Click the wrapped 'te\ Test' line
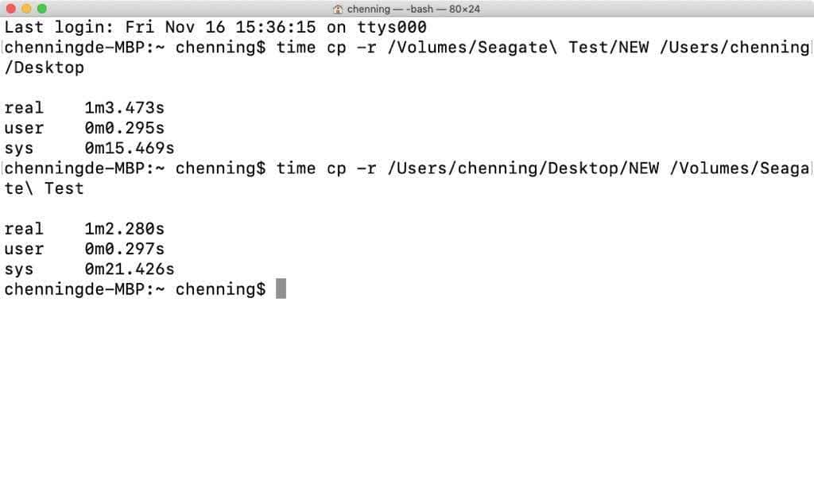This screenshot has height=504, width=814. (44, 188)
